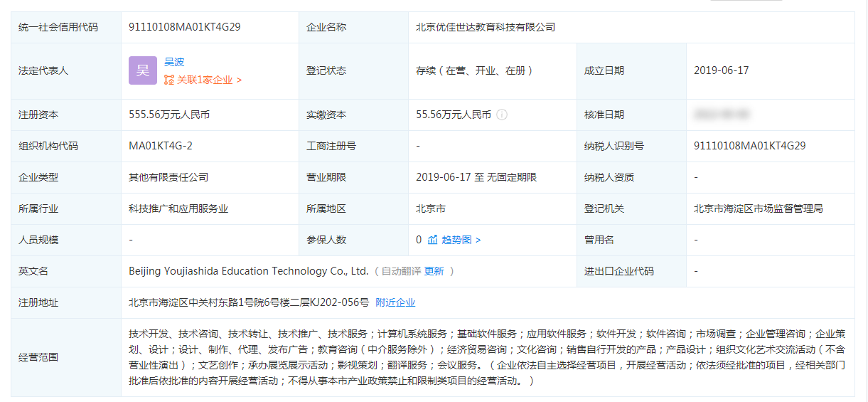Click the 进出口企业代码 label cell
868x402 pixels.
(x=631, y=271)
